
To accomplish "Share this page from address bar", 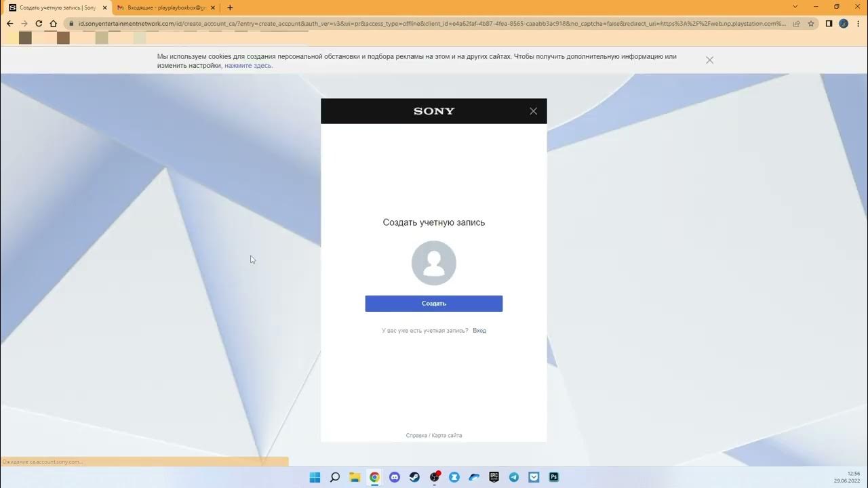I will 797,23.
